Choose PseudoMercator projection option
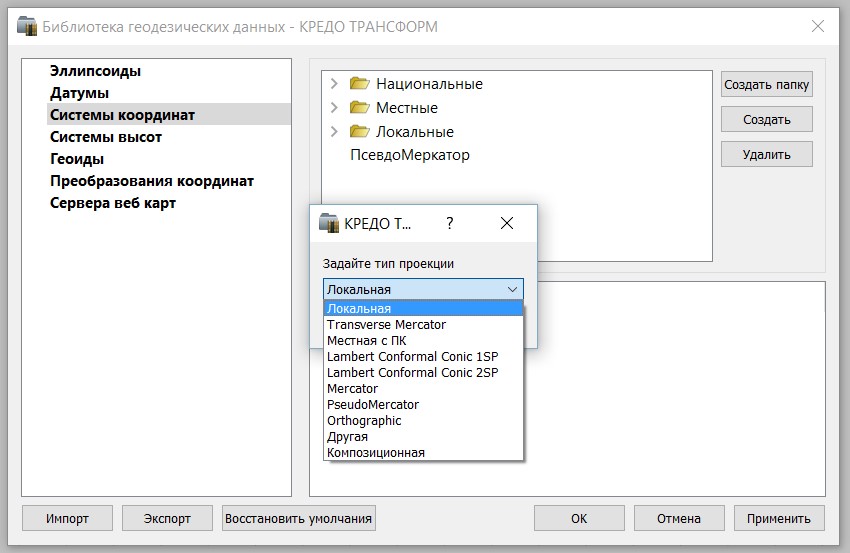 [x=423, y=404]
